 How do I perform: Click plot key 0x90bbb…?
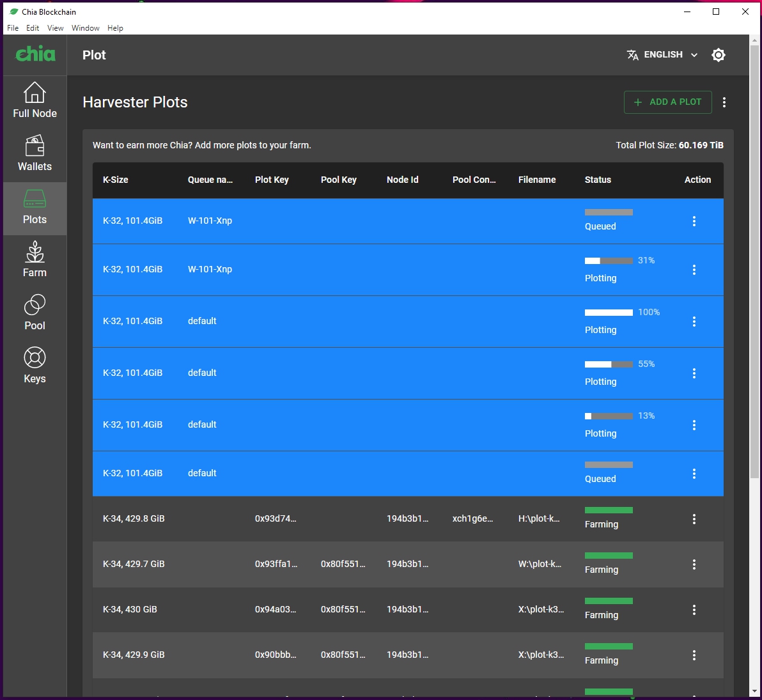coord(276,655)
